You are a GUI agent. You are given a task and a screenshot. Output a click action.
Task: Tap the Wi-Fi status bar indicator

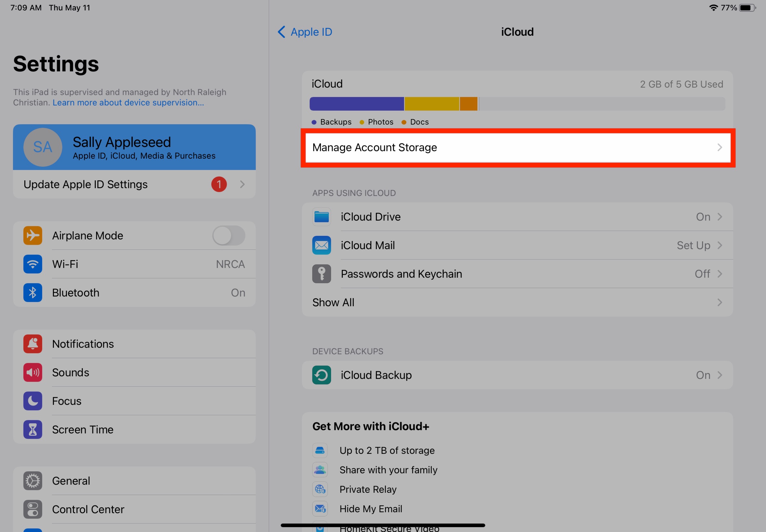point(713,8)
